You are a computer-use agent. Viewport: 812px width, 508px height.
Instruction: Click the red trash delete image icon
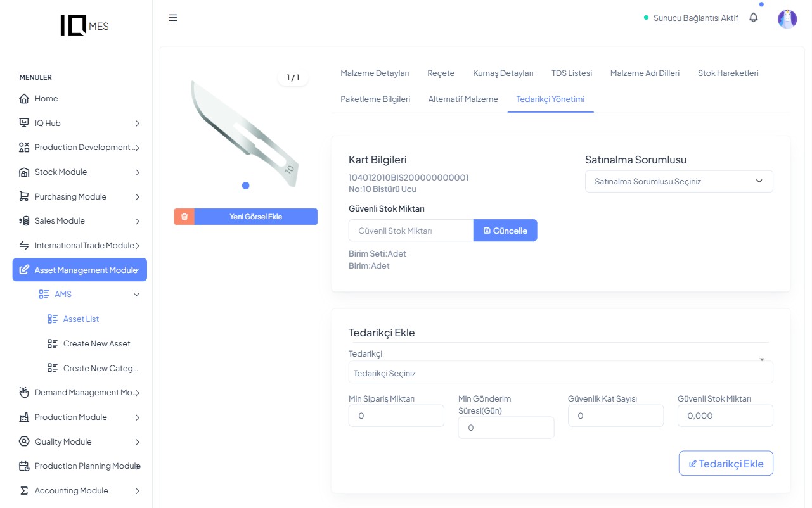pos(184,217)
